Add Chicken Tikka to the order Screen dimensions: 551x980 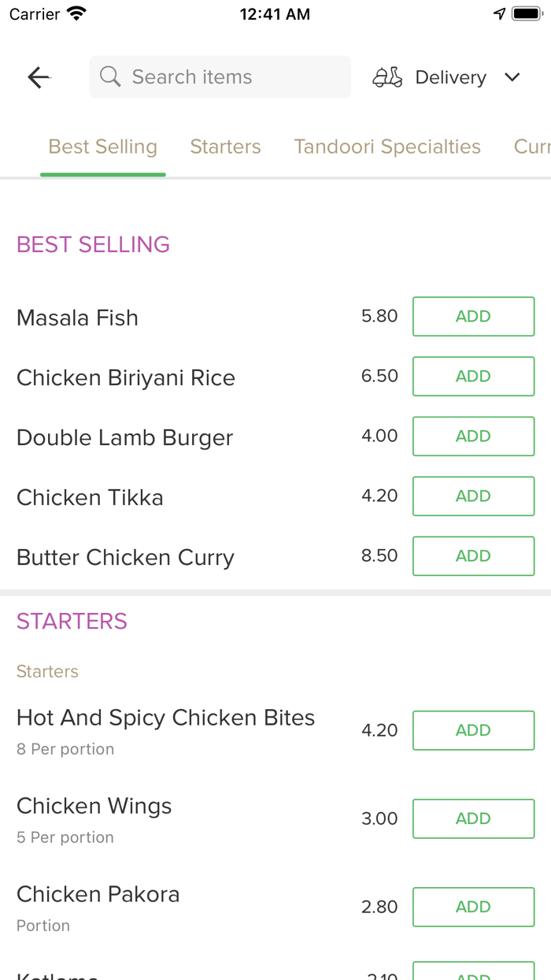pyautogui.click(x=473, y=496)
